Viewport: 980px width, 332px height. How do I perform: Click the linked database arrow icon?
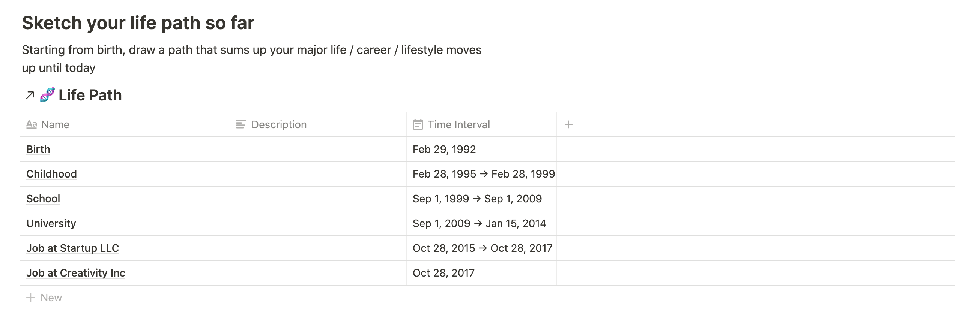pyautogui.click(x=30, y=95)
